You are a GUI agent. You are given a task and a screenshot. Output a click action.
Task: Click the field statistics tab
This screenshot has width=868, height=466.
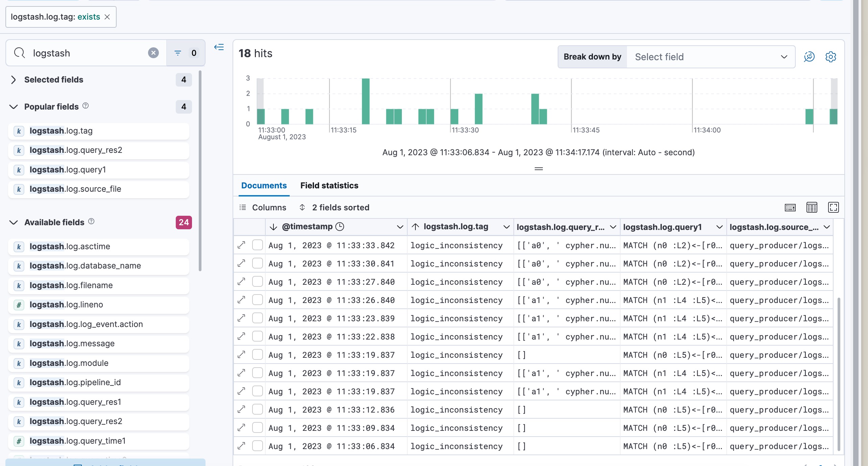(330, 186)
